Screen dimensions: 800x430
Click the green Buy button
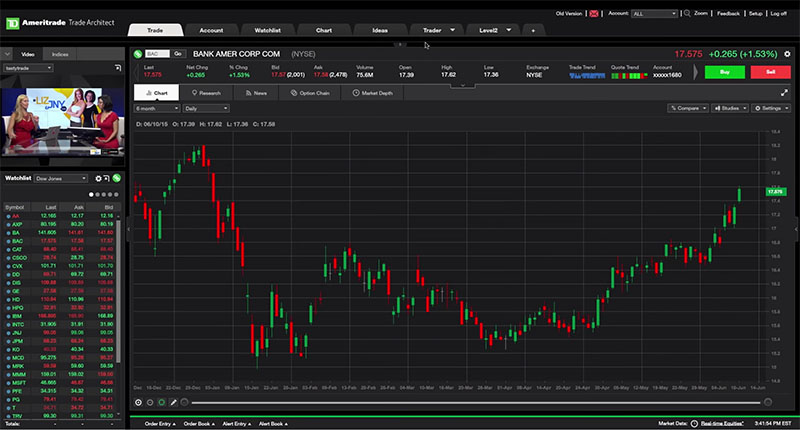[x=724, y=72]
